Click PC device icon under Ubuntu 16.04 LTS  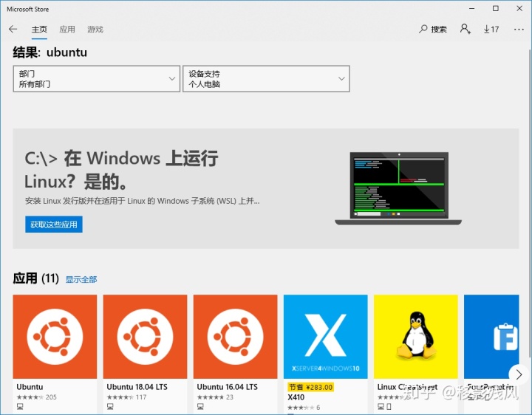(200, 406)
